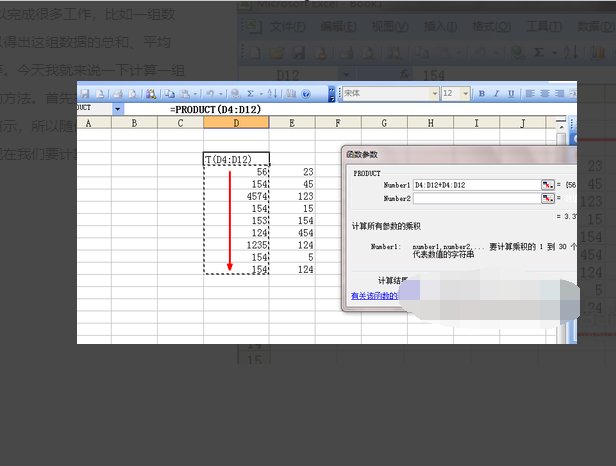Click the Insert Hyperlink globe icon
Image resolution: width=616 pixels, height=466 pixels.
click(235, 94)
